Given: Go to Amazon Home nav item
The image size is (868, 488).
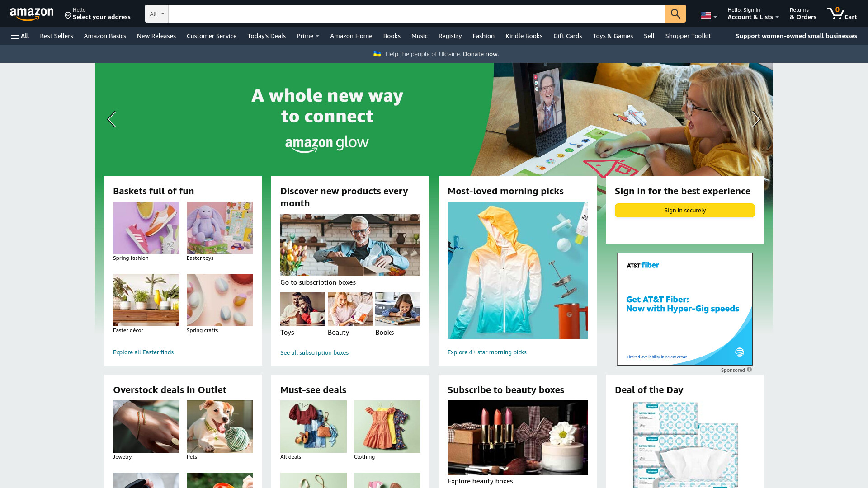Looking at the screenshot, I should [x=351, y=36].
